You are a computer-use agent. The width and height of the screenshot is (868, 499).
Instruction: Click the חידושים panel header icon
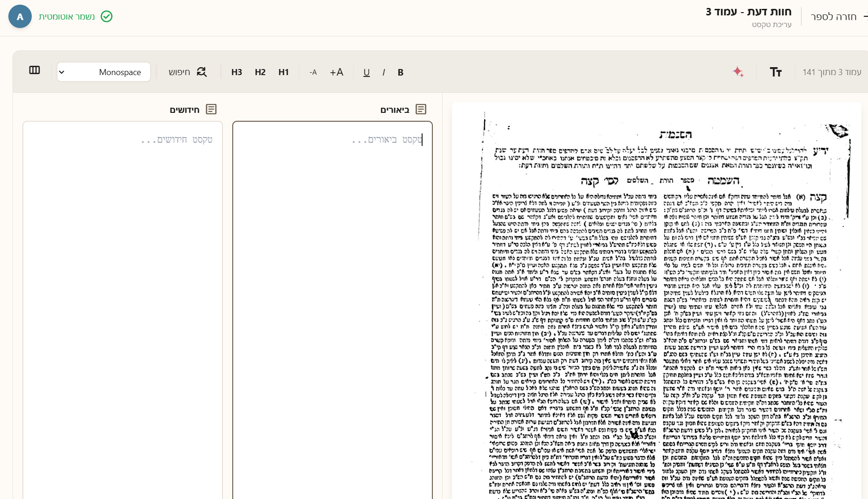211,109
